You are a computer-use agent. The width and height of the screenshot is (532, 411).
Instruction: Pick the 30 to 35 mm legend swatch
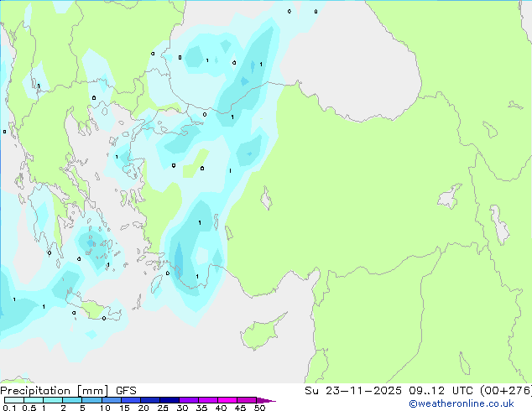coord(188,400)
